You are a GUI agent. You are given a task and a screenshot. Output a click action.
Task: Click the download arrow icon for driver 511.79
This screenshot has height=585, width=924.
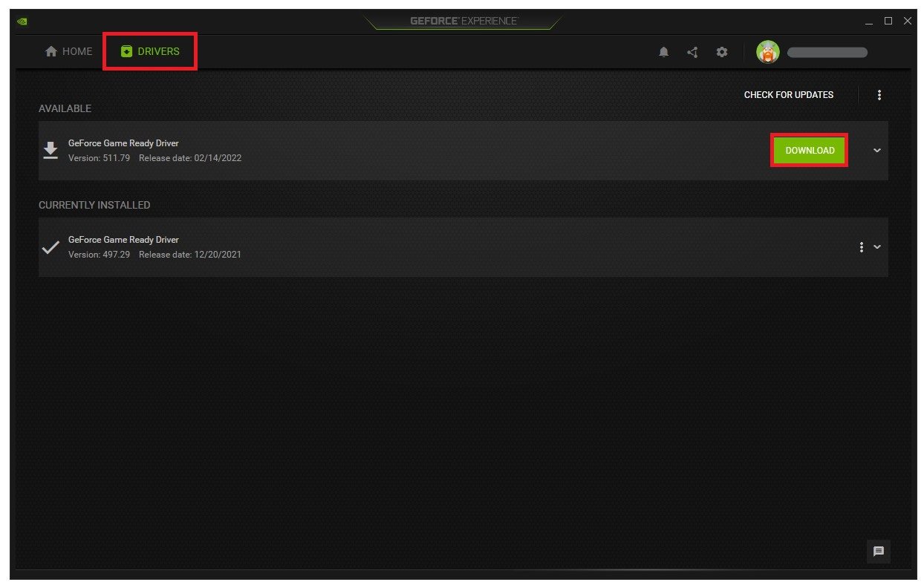tap(50, 151)
